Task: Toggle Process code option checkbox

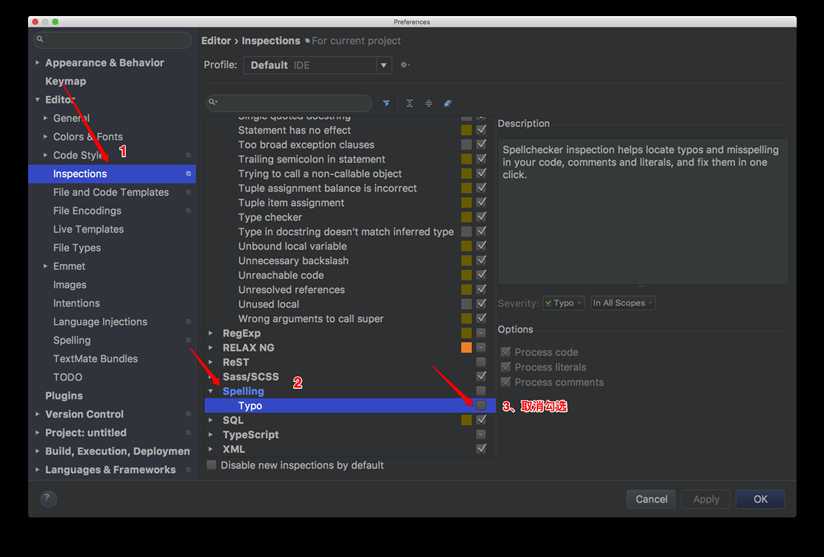Action: pyautogui.click(x=506, y=352)
